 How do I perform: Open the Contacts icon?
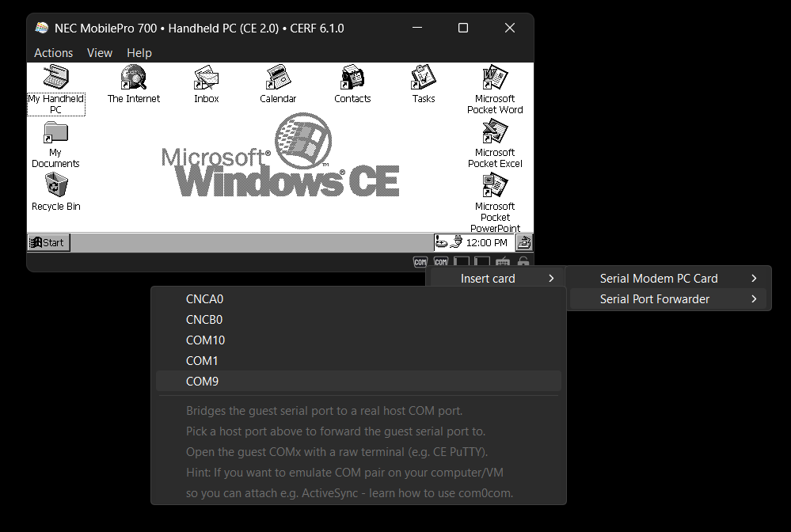click(352, 78)
